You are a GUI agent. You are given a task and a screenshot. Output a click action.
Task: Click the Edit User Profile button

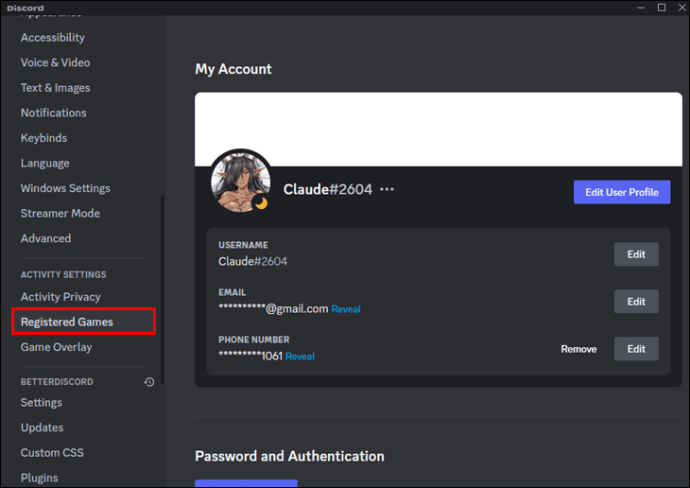621,192
